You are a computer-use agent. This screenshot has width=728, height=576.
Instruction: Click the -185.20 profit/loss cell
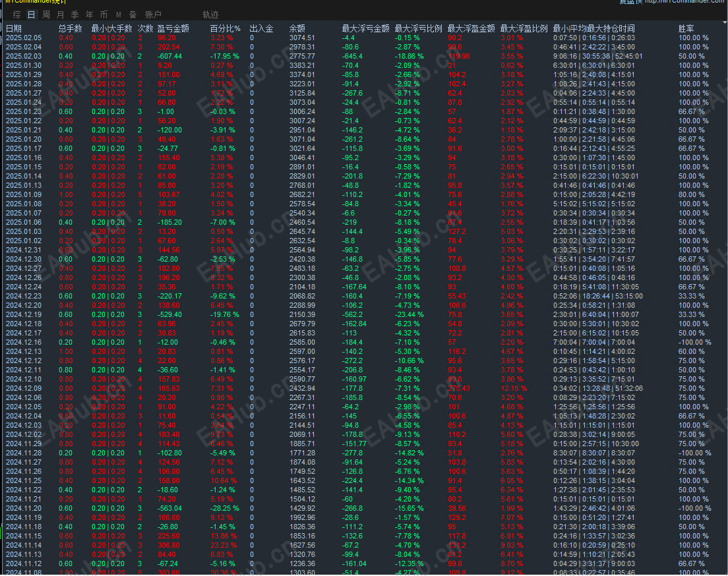click(x=169, y=222)
